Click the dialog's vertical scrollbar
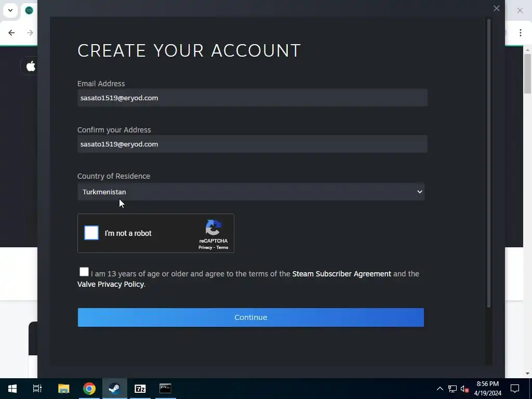 489,163
